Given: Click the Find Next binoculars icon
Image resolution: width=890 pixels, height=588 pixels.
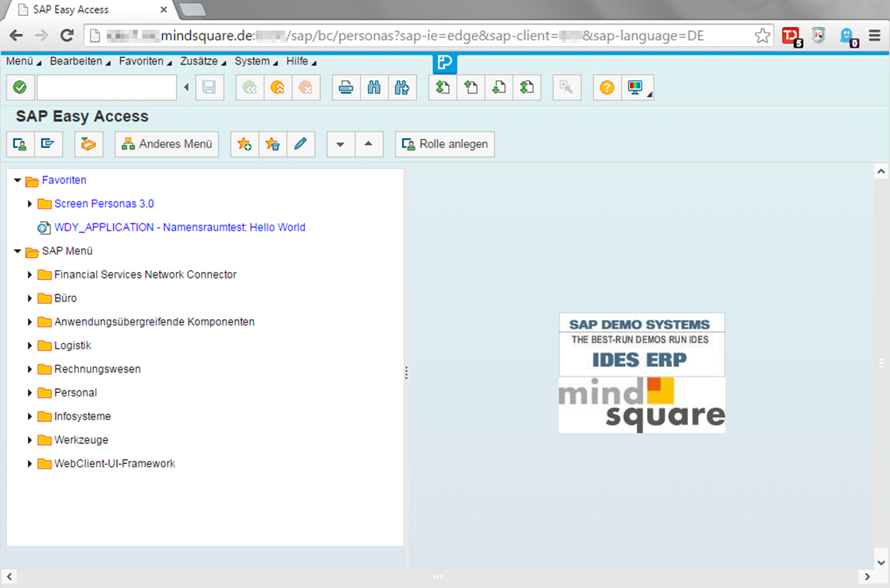Looking at the screenshot, I should pos(403,88).
